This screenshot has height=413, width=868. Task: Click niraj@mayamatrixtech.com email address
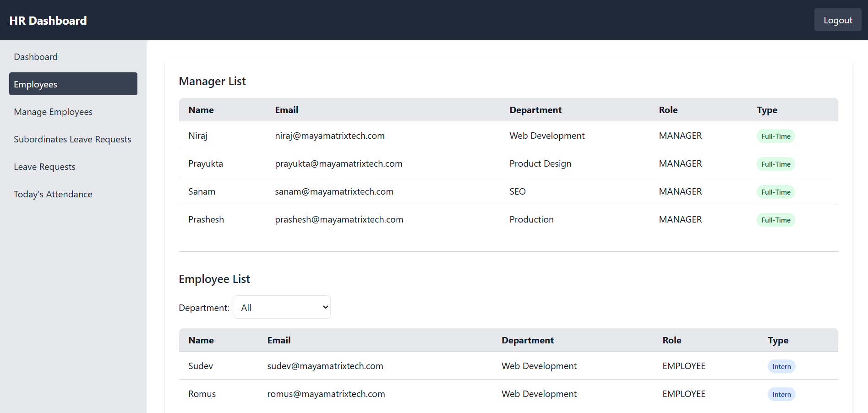coord(330,136)
